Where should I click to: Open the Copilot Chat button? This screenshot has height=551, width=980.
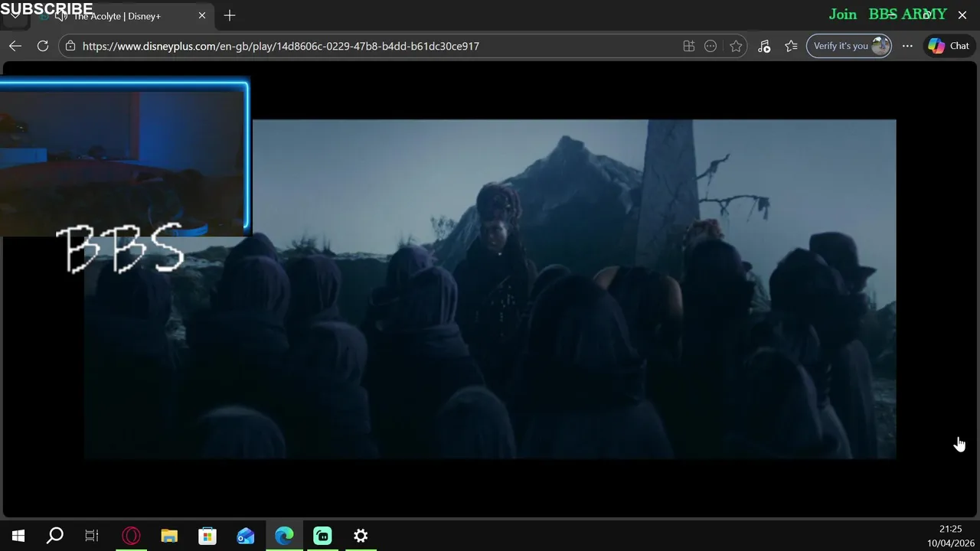pos(949,46)
